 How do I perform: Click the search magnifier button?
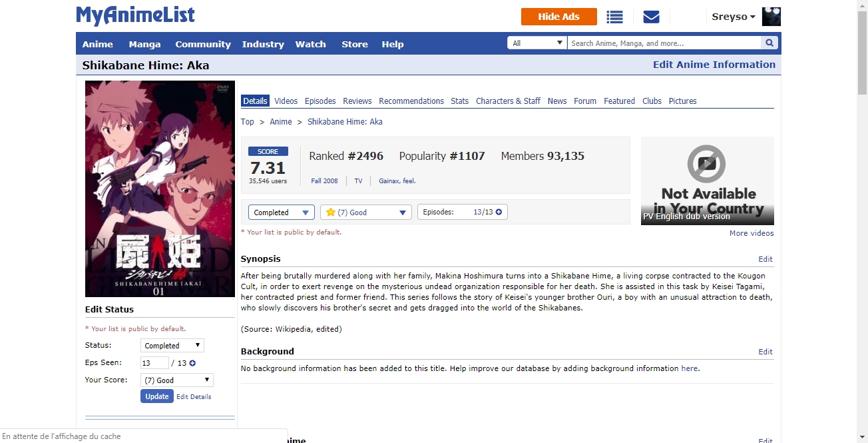769,43
